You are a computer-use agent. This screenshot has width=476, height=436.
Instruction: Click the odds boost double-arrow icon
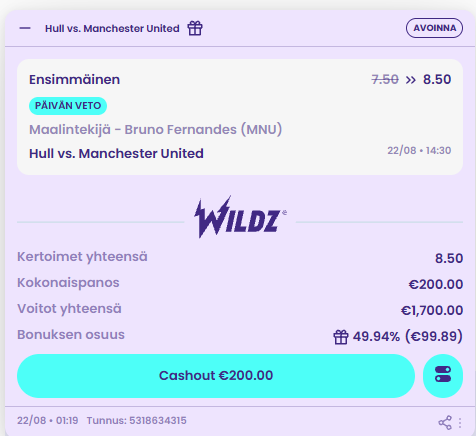(411, 80)
